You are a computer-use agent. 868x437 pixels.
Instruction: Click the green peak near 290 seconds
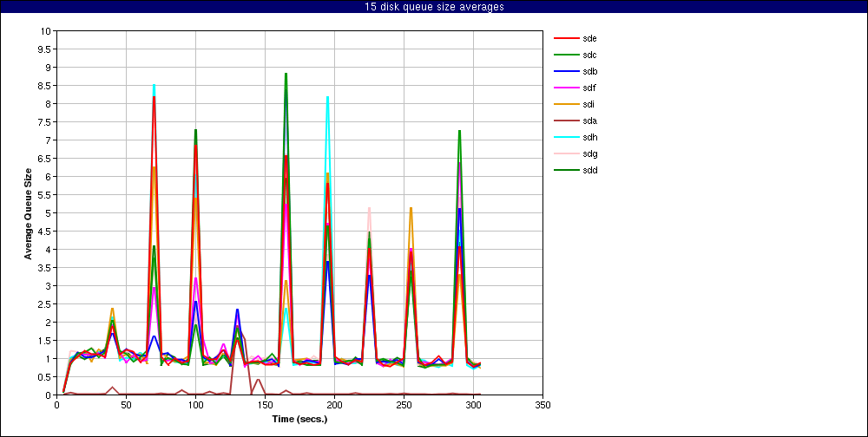point(459,131)
